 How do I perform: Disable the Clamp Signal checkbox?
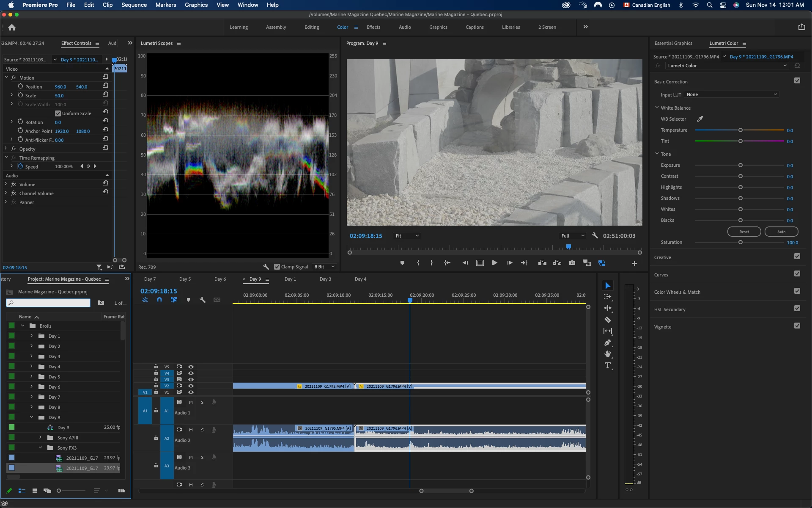[277, 267]
